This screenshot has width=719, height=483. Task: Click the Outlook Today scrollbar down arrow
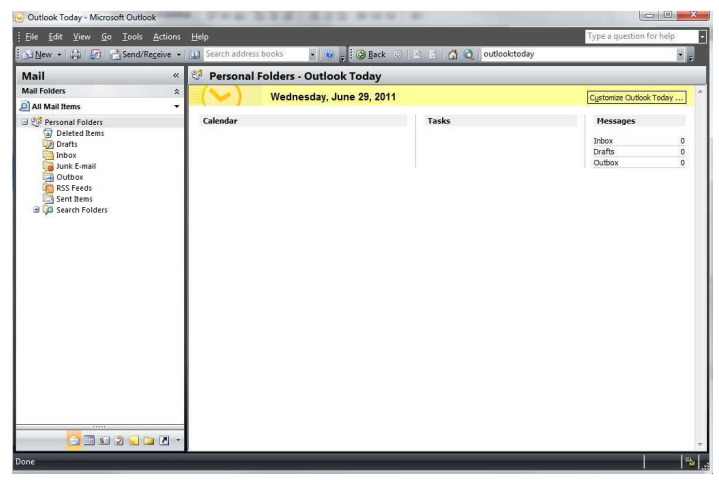coord(700,444)
